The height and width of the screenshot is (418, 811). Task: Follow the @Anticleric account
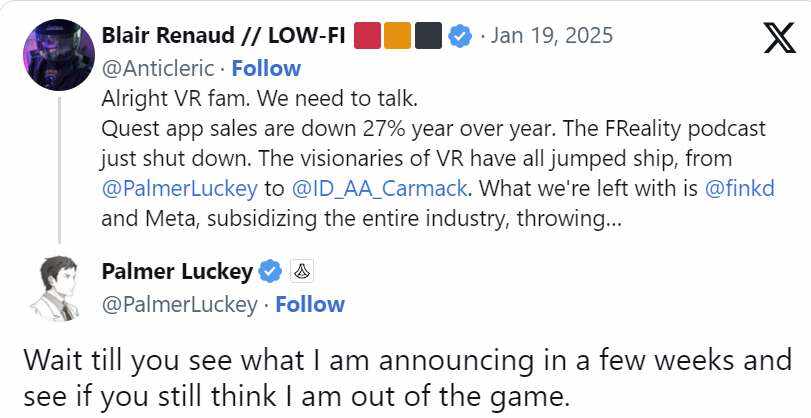coord(266,68)
